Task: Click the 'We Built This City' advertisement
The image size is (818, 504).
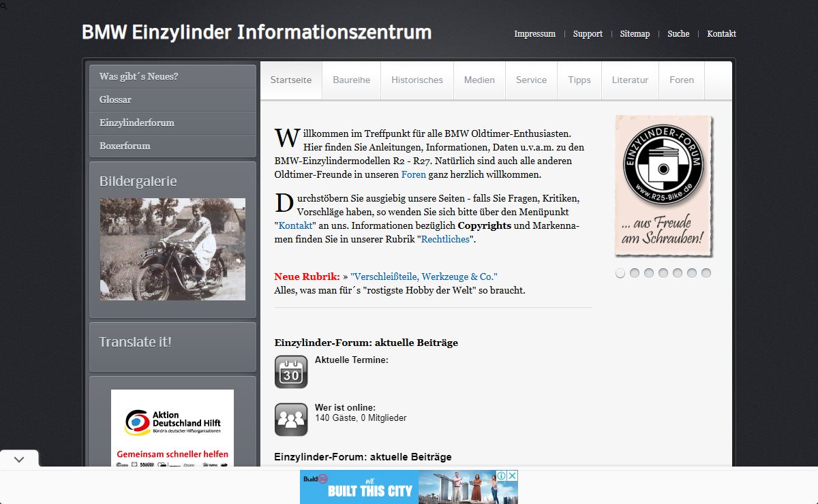Action: [x=409, y=487]
